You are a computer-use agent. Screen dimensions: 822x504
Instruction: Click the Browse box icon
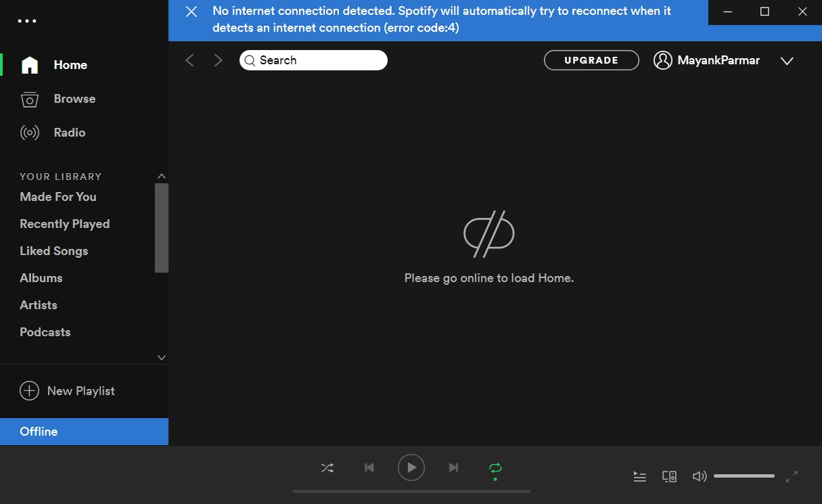(30, 99)
